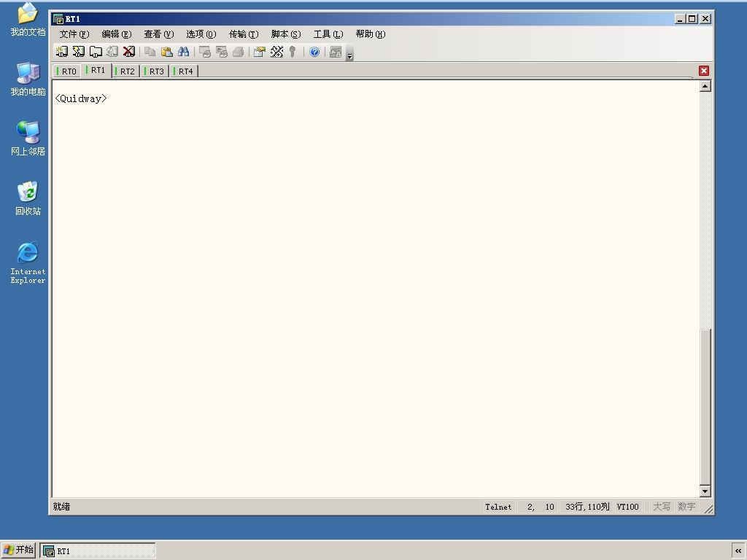Click the RT1 taskbar button
Viewport: 747px width, 560px height.
tap(98, 551)
